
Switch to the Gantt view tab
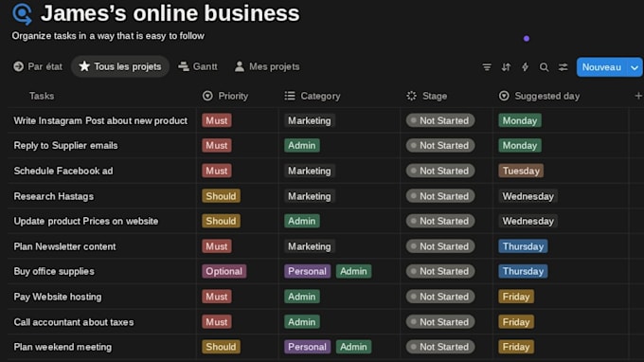click(x=198, y=66)
